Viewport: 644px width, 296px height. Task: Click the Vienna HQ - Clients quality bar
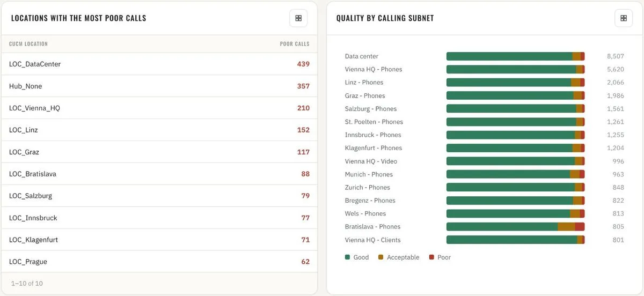coord(515,240)
